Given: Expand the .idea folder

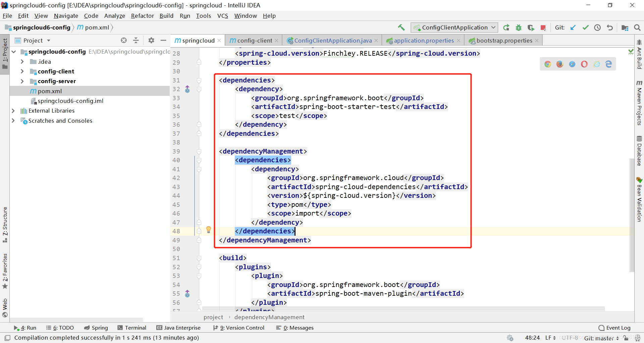Looking at the screenshot, I should pyautogui.click(x=22, y=62).
